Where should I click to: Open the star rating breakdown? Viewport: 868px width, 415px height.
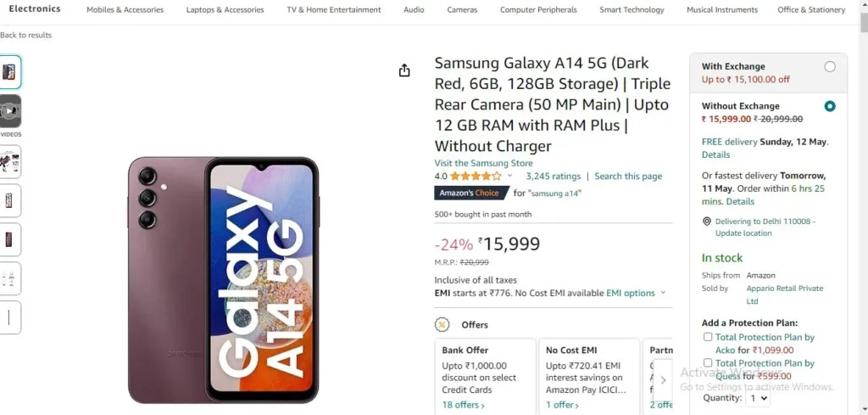click(476, 177)
